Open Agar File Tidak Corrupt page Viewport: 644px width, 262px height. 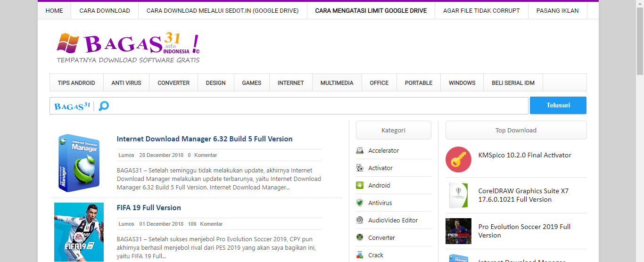click(481, 10)
